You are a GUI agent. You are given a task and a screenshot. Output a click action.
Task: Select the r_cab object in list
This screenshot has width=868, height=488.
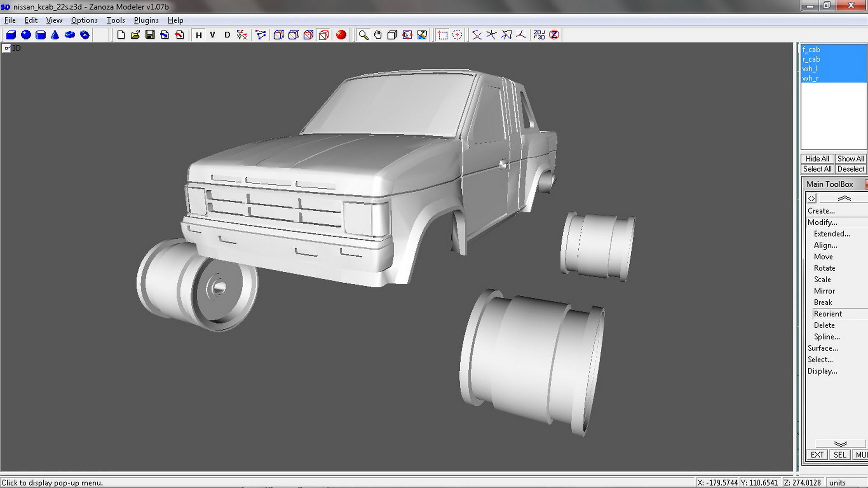834,59
